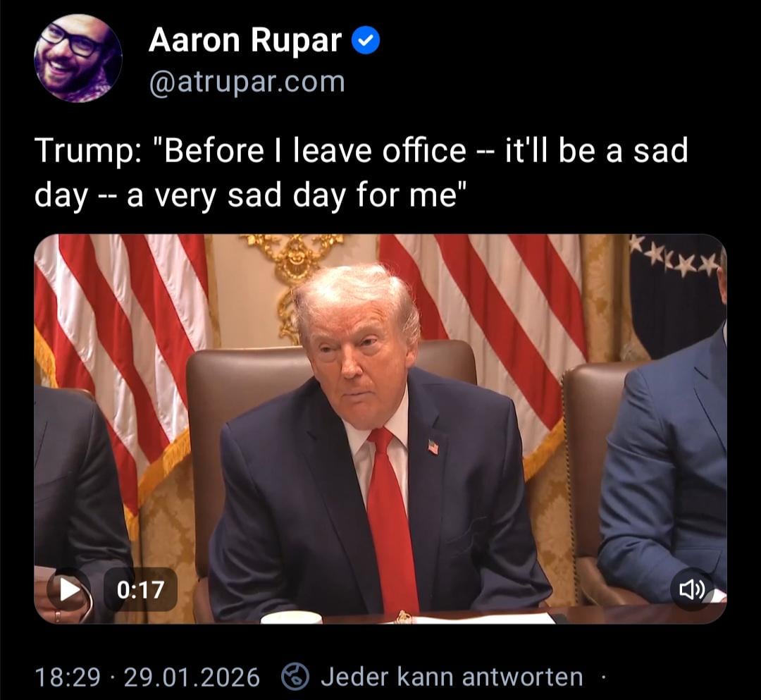Select the quoted post text about leaving office
This screenshot has height=700, width=761.
pos(361,172)
